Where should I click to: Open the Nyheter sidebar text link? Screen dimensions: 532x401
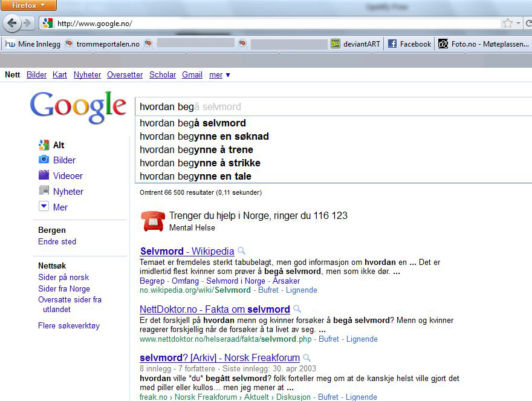pyautogui.click(x=68, y=192)
